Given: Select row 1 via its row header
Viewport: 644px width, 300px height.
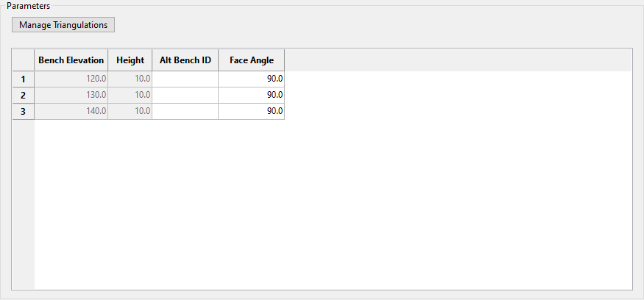Looking at the screenshot, I should click(x=24, y=79).
